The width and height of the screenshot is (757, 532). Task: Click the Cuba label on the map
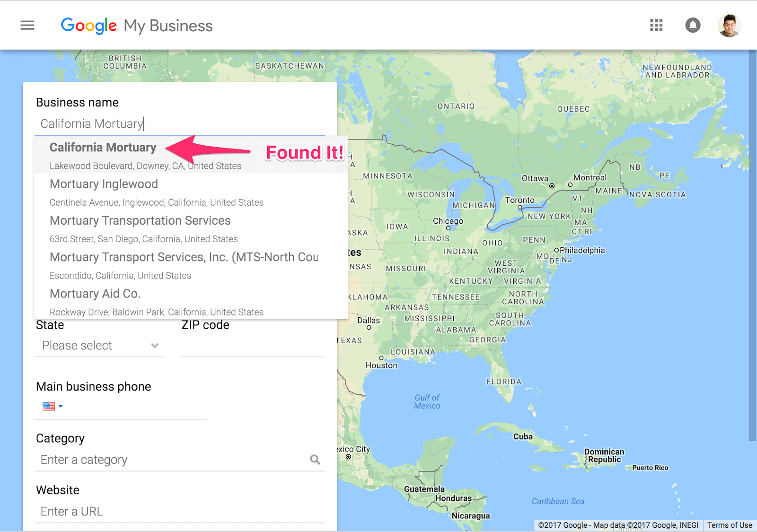[x=523, y=436]
